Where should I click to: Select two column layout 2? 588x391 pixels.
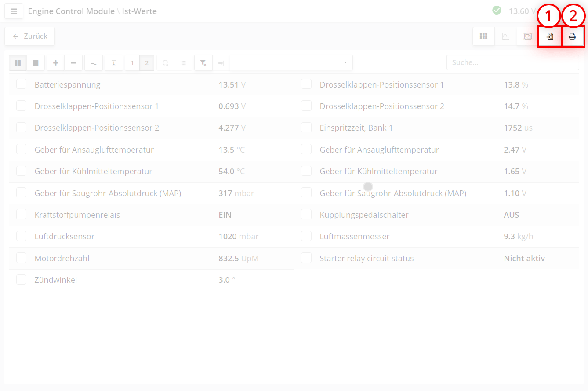pyautogui.click(x=147, y=63)
